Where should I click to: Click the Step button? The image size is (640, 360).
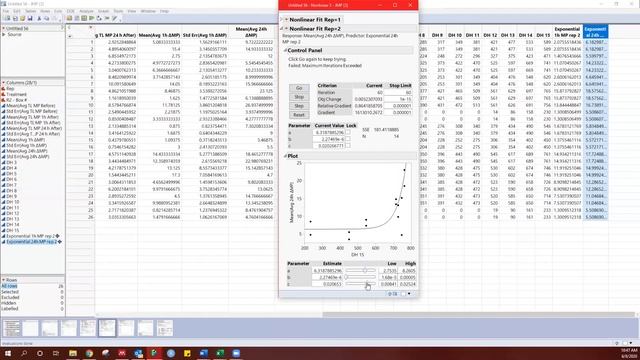point(299,106)
